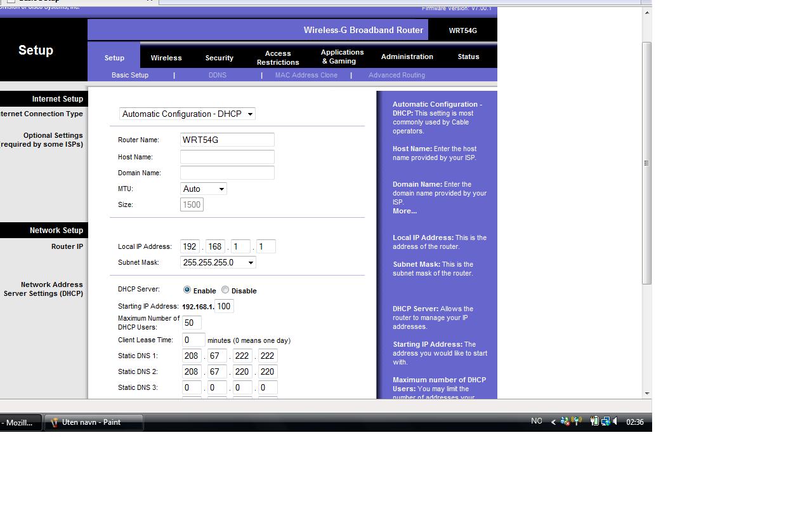Click Static DNS 3 first octet field

click(x=192, y=387)
